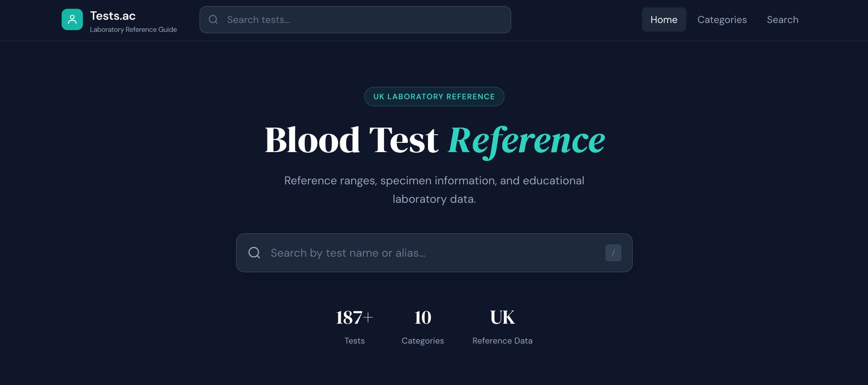This screenshot has width=868, height=385.
Task: Click the UK LABORATORY REFERENCE badge
Action: [x=434, y=97]
